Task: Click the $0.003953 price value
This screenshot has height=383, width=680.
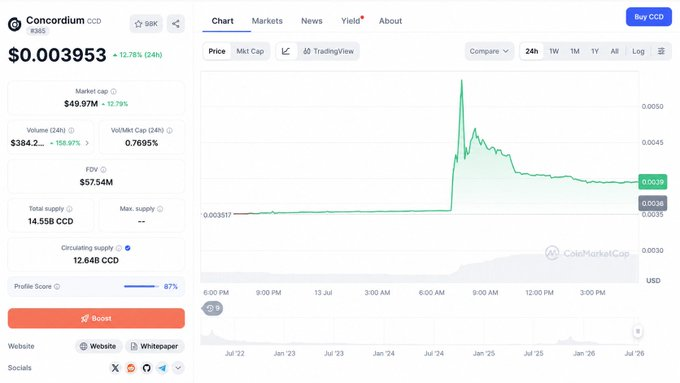Action: 57,55
